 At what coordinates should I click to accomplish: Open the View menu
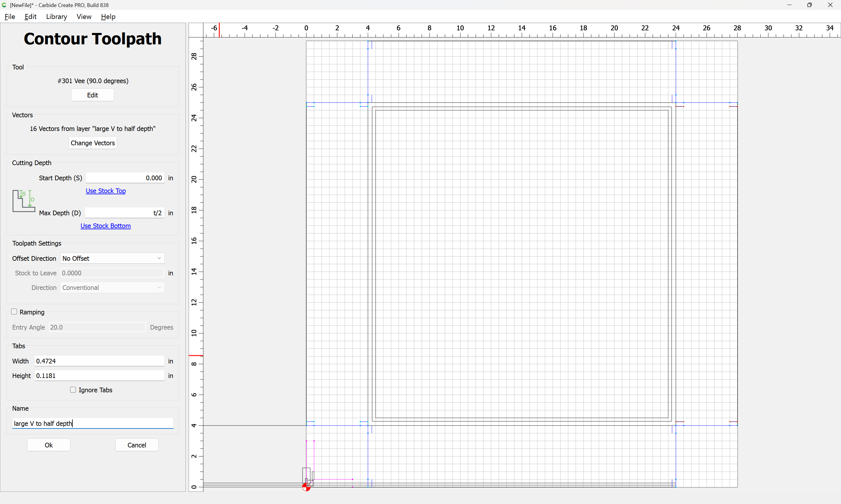pos(84,17)
